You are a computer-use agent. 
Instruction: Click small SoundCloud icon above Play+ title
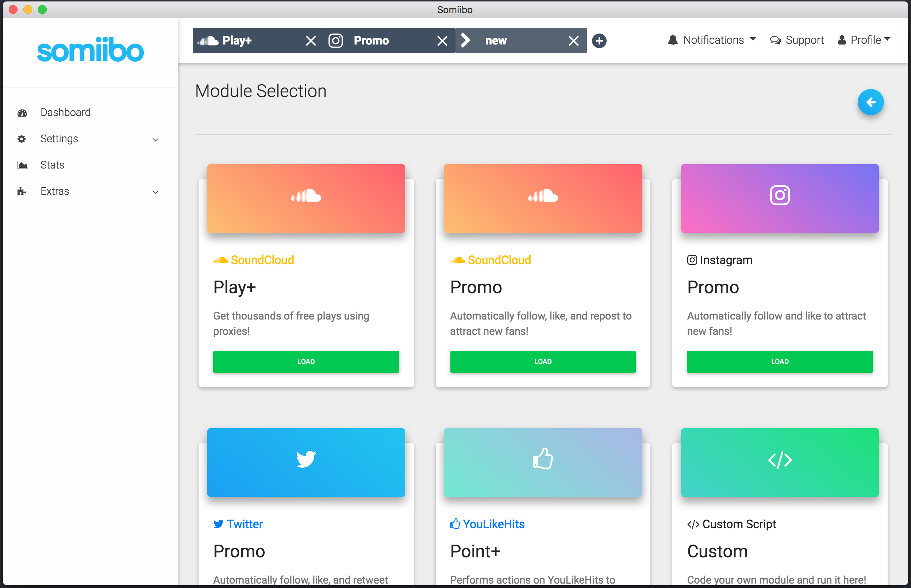pyautogui.click(x=220, y=260)
